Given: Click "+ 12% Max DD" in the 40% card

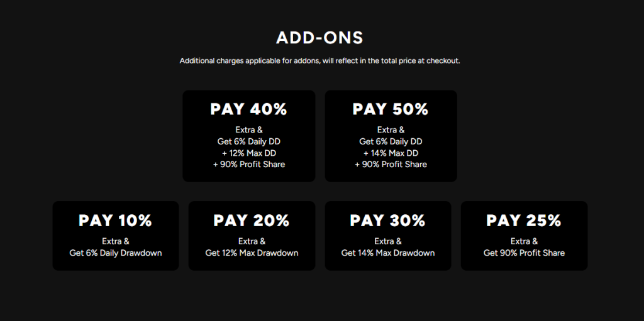Looking at the screenshot, I should [249, 153].
